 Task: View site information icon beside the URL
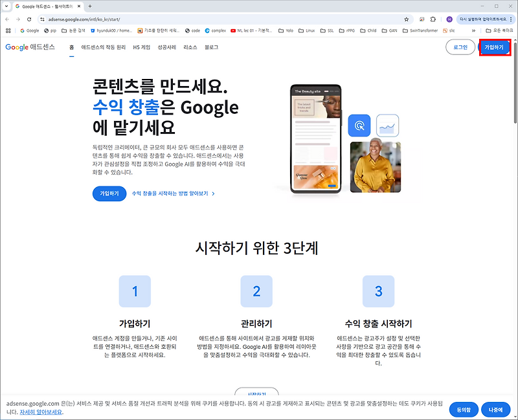tap(42, 19)
